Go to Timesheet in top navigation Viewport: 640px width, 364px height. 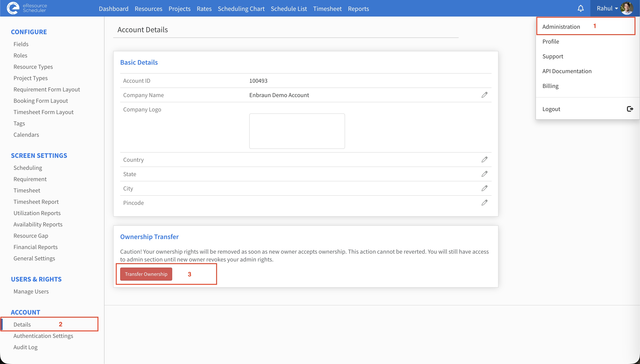click(327, 9)
